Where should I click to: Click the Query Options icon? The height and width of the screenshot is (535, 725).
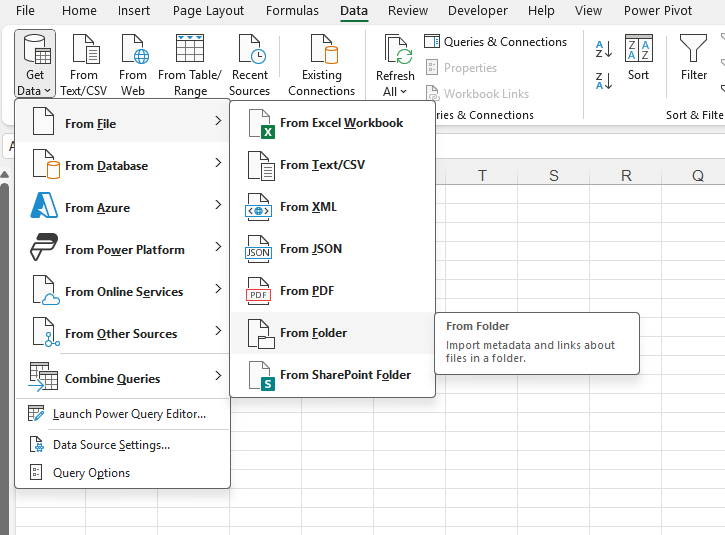[36, 473]
